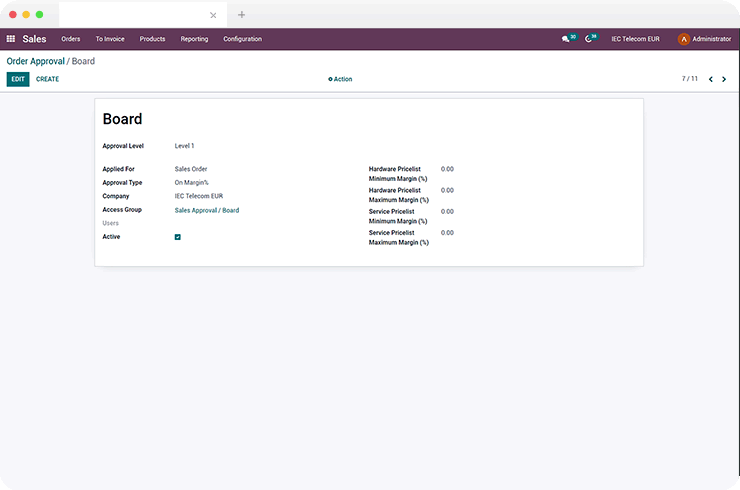Open the To Invoice menu
This screenshot has width=740, height=490.
pyautogui.click(x=110, y=39)
